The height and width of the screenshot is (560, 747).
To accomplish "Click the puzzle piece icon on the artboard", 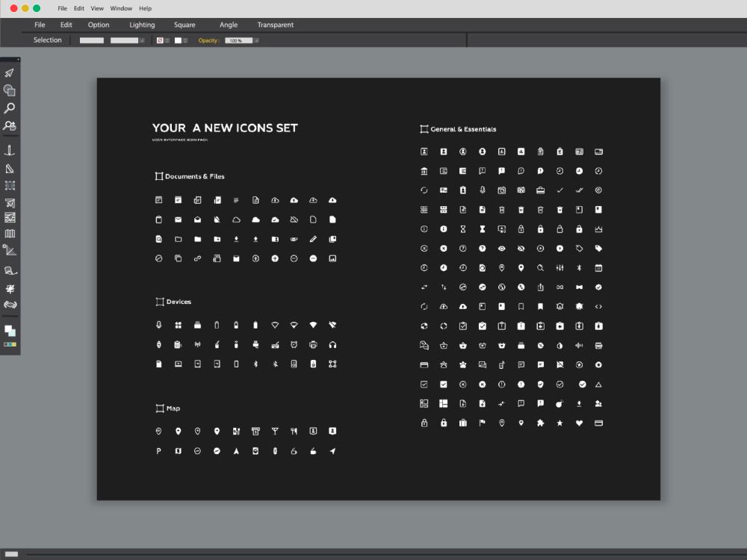I will click(x=540, y=423).
